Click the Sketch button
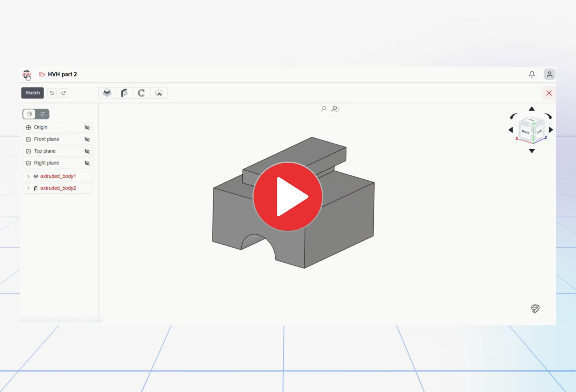The width and height of the screenshot is (576, 392). tap(32, 93)
